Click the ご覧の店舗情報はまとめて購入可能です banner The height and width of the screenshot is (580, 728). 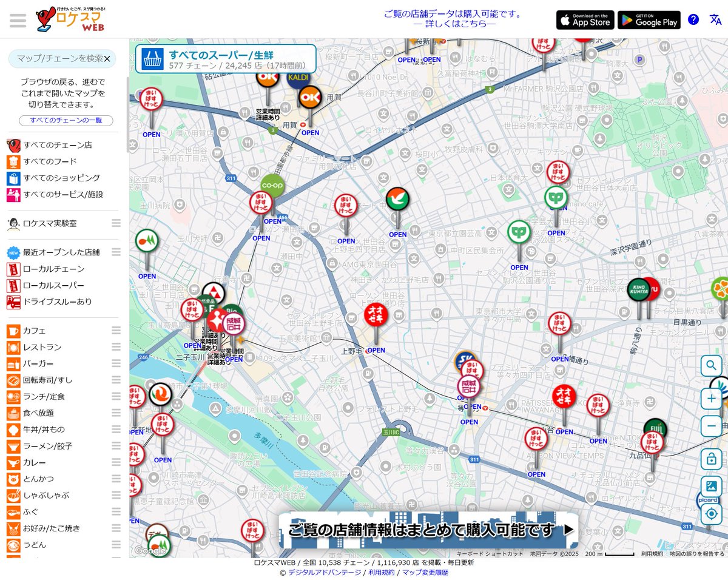(x=428, y=530)
